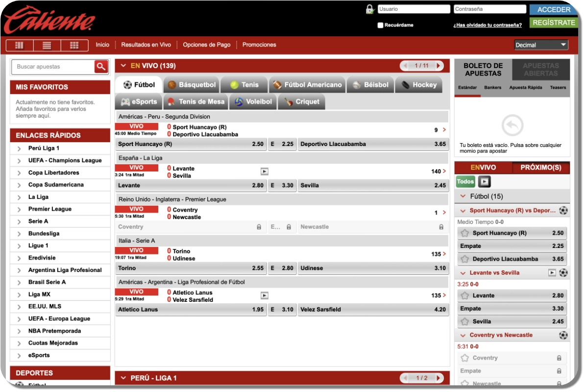
Task: Switch to the list layout icon
Action: (x=47, y=45)
